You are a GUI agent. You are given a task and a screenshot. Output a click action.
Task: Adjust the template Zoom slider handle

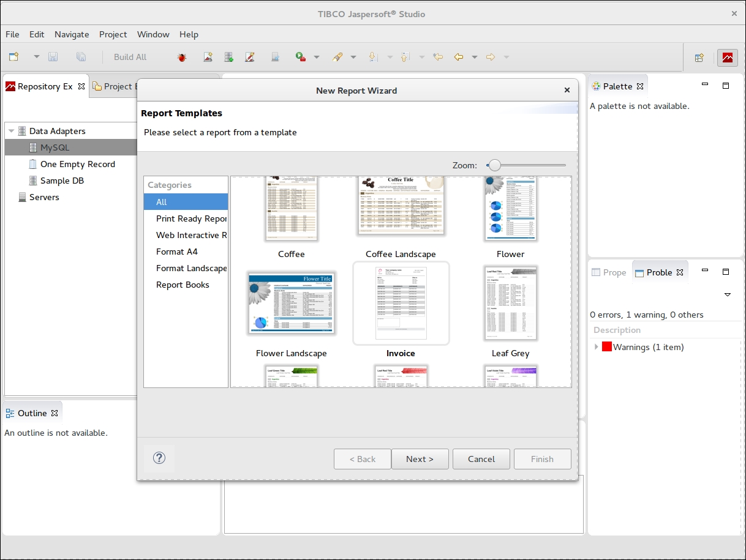494,165
